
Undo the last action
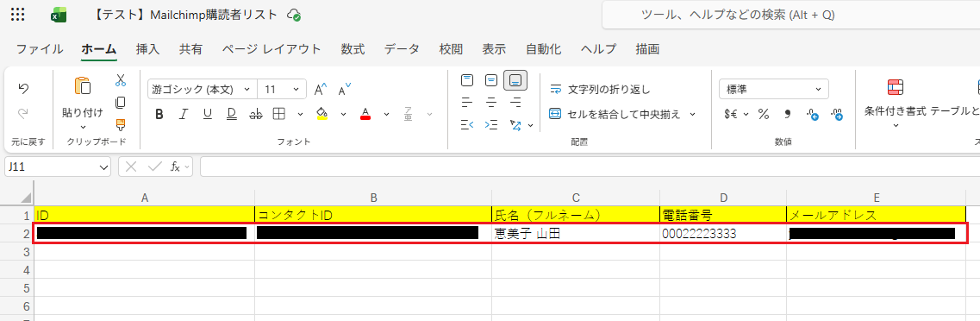tap(24, 89)
